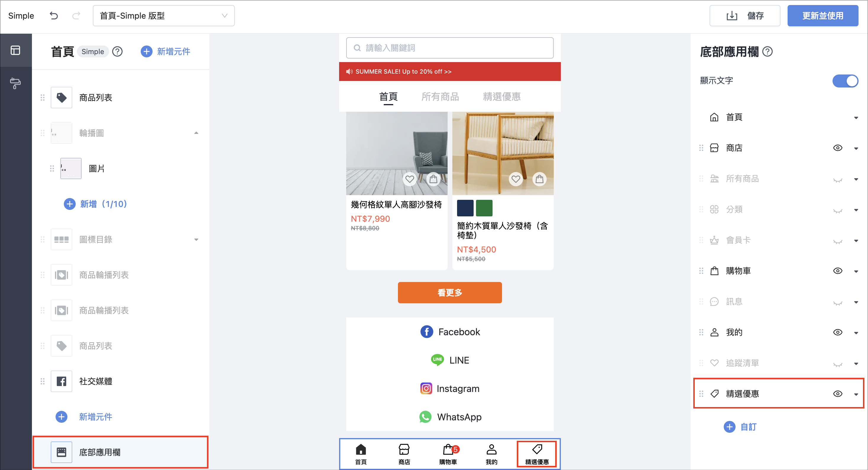Image resolution: width=868 pixels, height=470 pixels.
Task: Switch to 所有商品 tab in preview
Action: coord(440,97)
